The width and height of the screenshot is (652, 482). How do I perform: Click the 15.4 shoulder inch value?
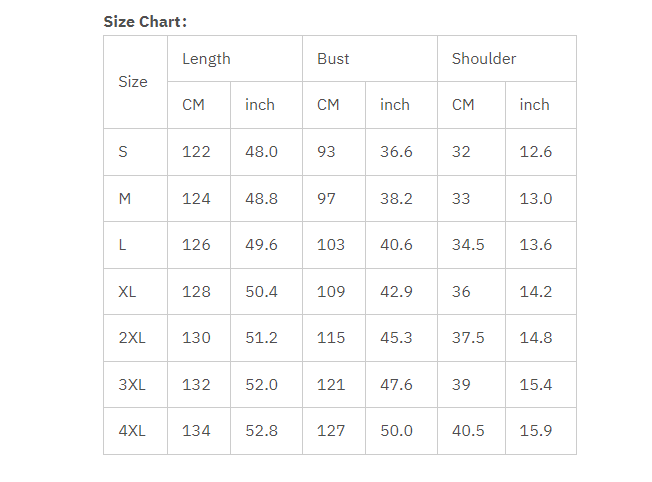(536, 385)
